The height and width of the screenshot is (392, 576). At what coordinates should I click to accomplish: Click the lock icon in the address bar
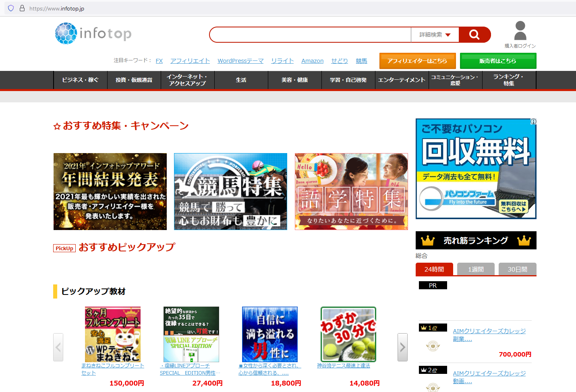[x=22, y=8]
